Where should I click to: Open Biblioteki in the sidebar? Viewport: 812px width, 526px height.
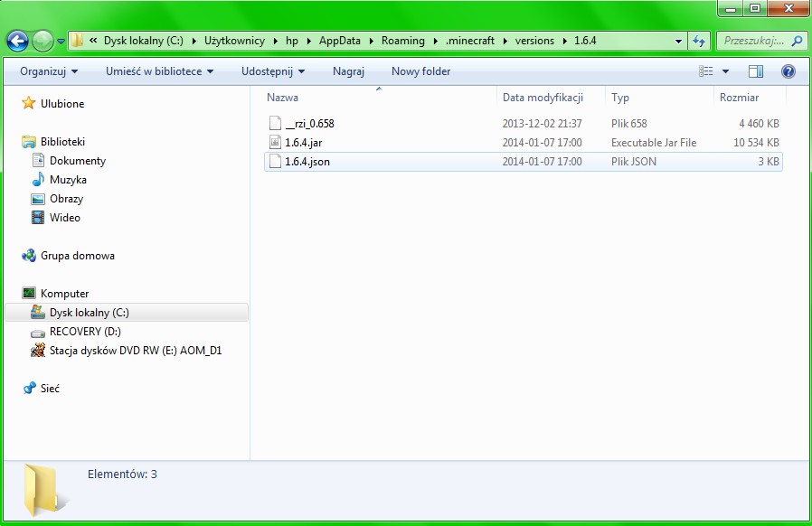(x=62, y=142)
